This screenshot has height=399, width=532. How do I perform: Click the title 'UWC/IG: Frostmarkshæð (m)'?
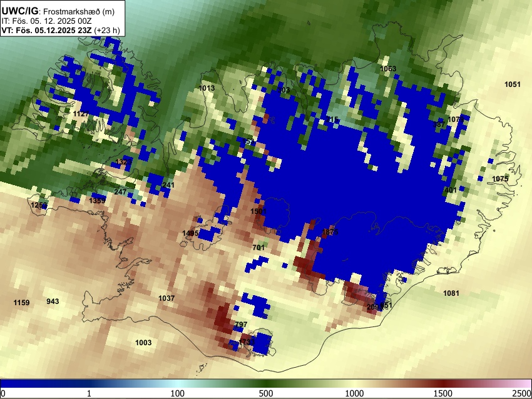pos(58,11)
